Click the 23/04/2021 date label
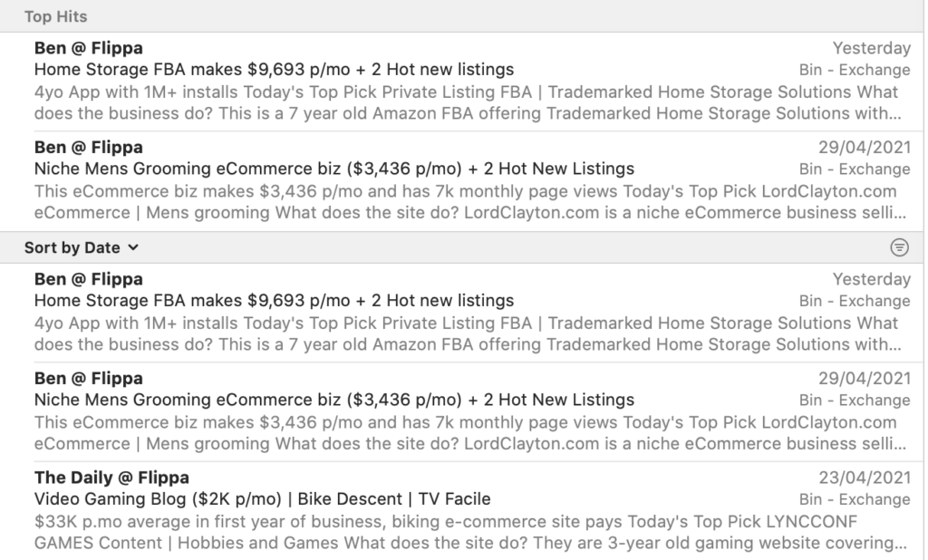This screenshot has width=928, height=560. 864,478
